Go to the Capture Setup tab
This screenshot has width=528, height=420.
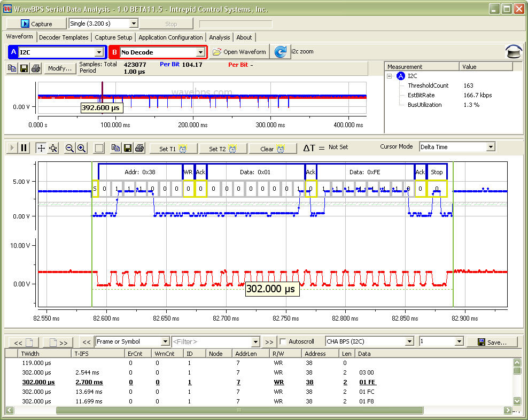pos(113,37)
